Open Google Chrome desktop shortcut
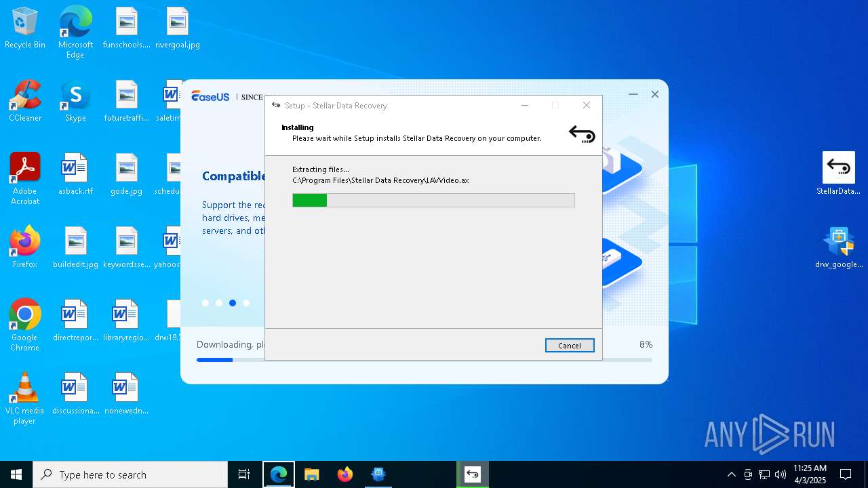The image size is (868, 488). pos(25,325)
